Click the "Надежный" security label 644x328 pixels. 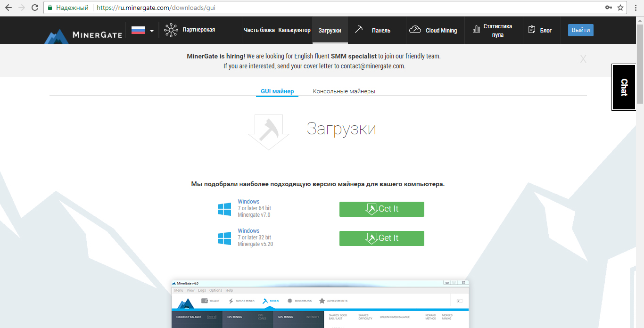(x=72, y=8)
